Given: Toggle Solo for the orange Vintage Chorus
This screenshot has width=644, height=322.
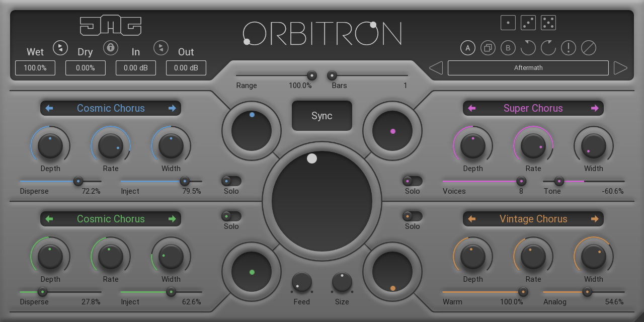Looking at the screenshot, I should [x=412, y=216].
